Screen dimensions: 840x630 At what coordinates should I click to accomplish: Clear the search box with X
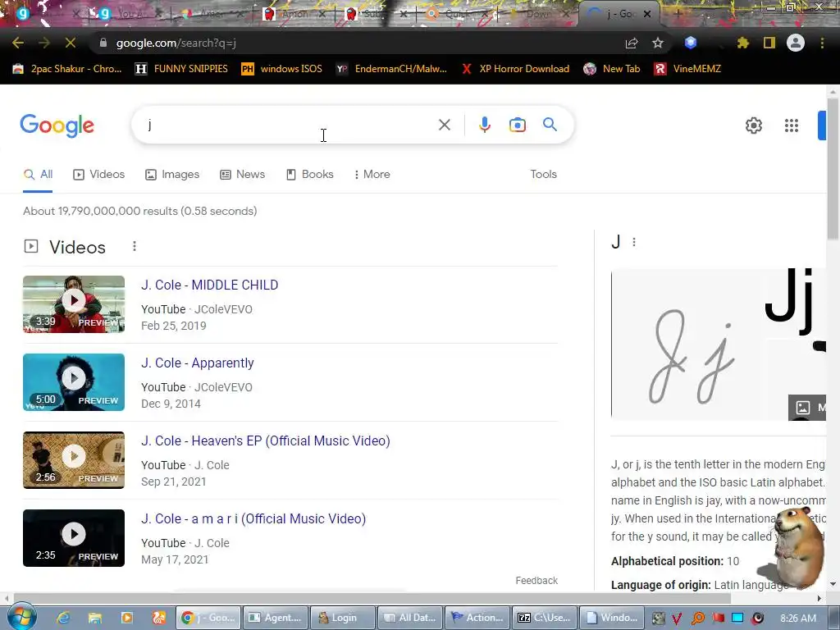[444, 125]
